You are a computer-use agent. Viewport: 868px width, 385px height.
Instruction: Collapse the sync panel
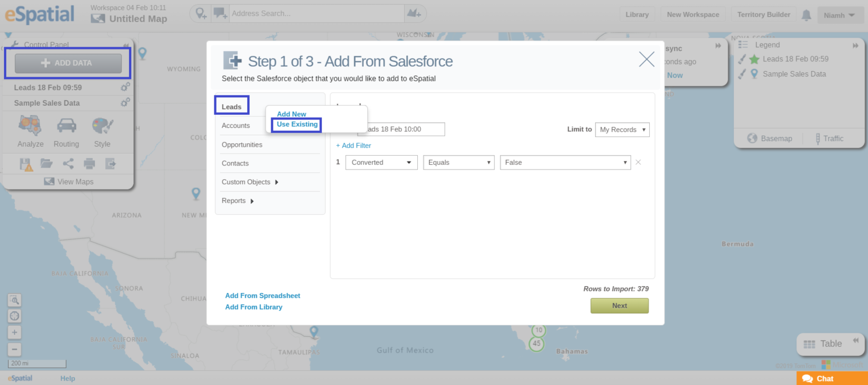[719, 45]
